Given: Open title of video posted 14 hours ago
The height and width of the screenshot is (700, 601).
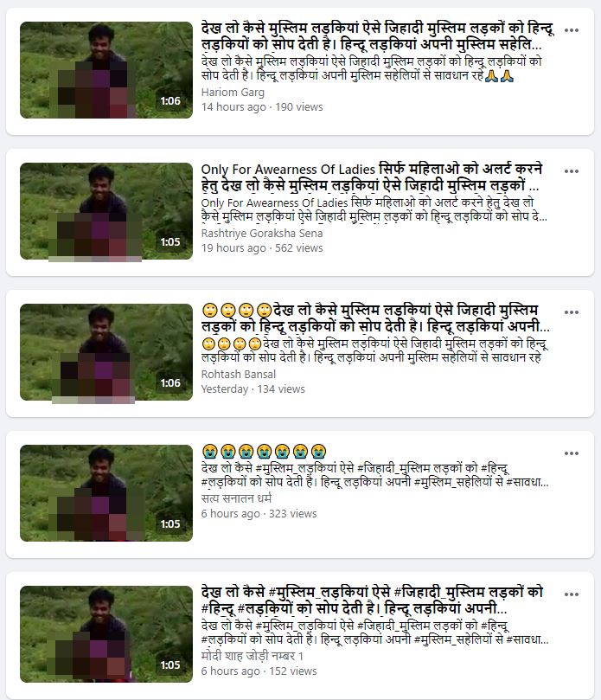Looking at the screenshot, I should coord(378,36).
